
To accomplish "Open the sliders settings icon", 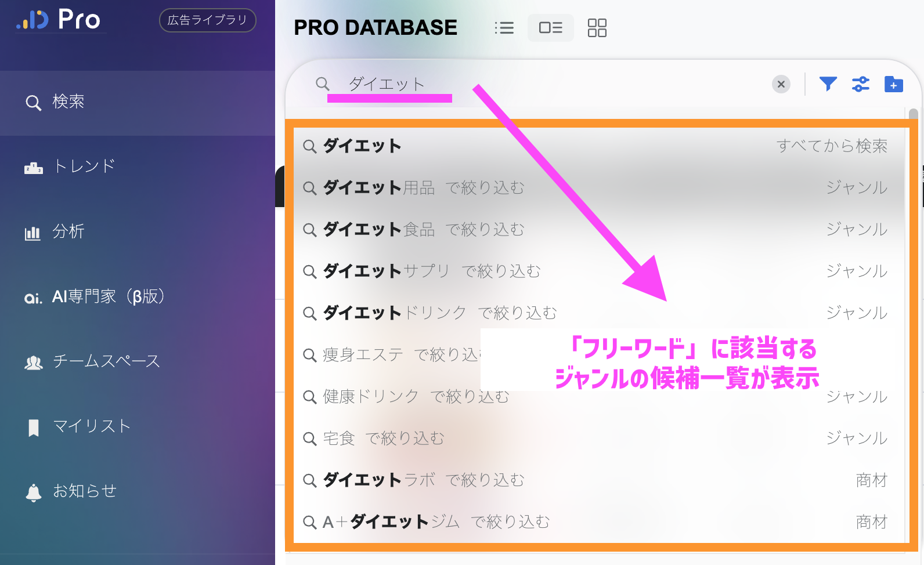I will 860,84.
